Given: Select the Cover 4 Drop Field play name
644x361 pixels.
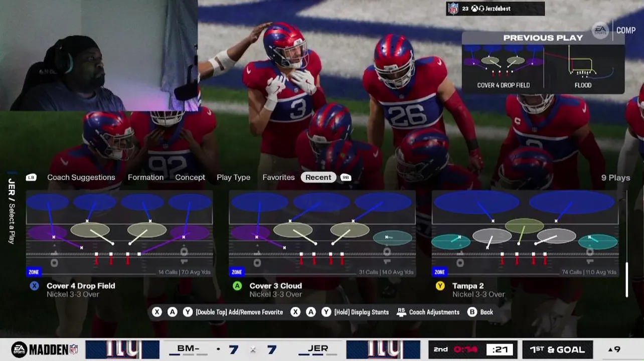Looking at the screenshot, I should [81, 286].
